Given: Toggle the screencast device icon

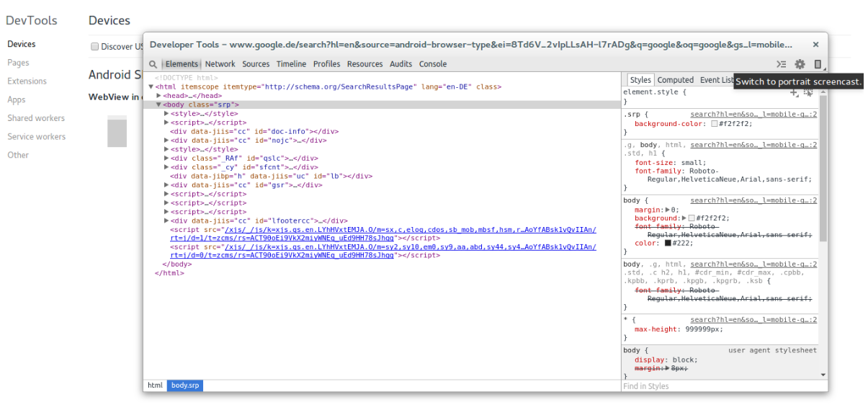Looking at the screenshot, I should (x=818, y=64).
